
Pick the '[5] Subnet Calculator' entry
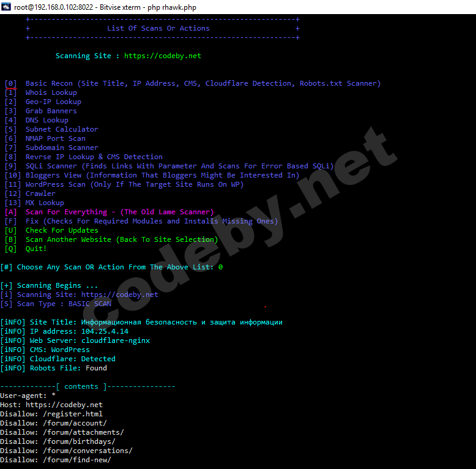51,129
